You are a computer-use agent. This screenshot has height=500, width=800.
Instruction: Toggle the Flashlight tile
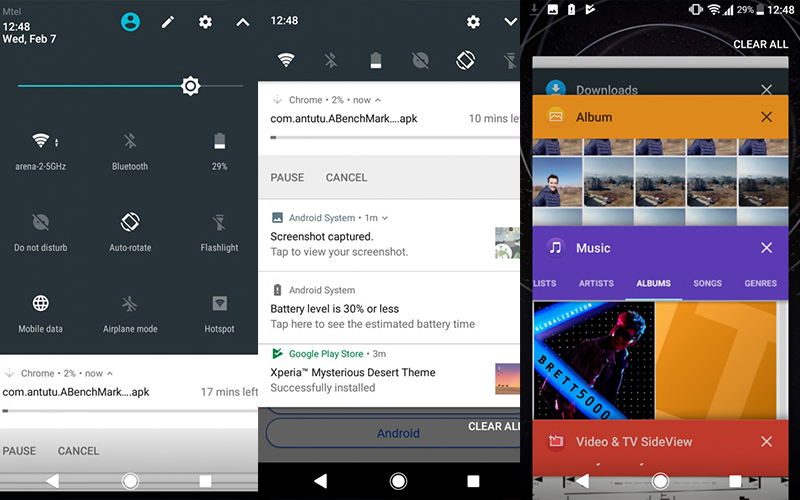tap(219, 233)
